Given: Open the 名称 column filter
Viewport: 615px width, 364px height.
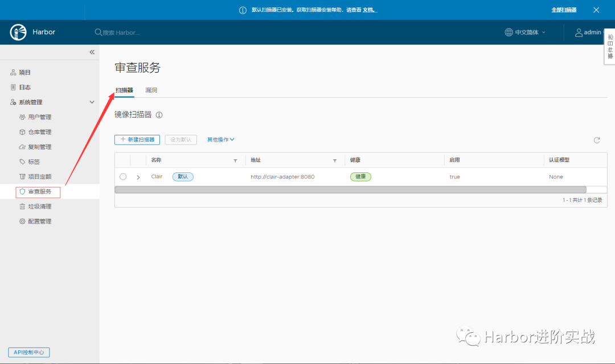Looking at the screenshot, I should 235,160.
